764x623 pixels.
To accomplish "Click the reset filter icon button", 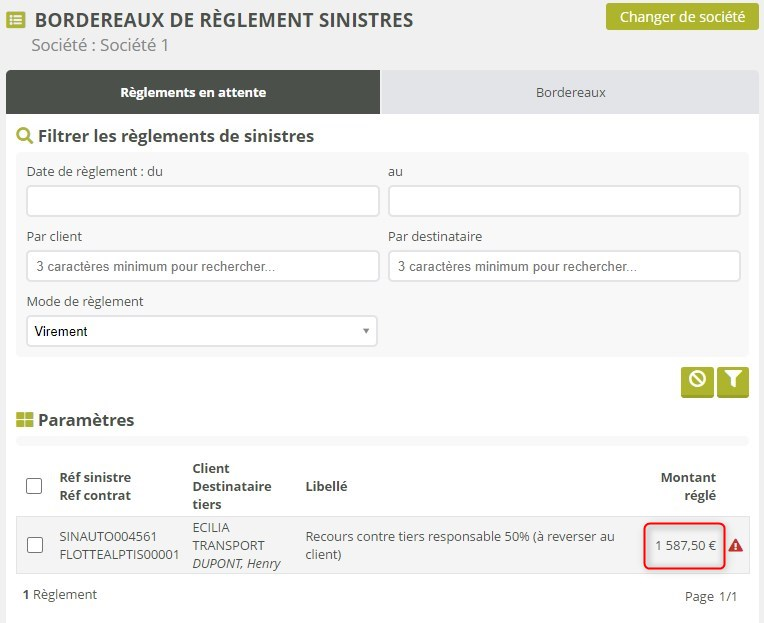I will coord(697,381).
